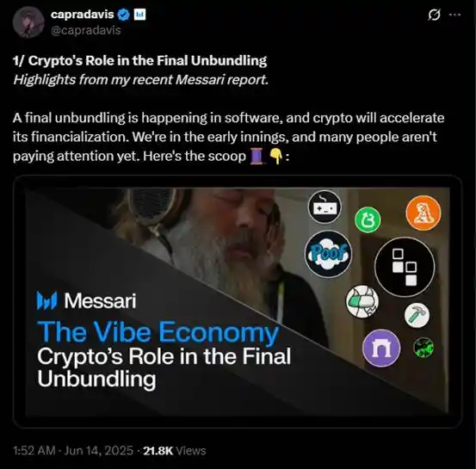Click the large black squares logo
This screenshot has height=469, width=476.
[x=405, y=267]
